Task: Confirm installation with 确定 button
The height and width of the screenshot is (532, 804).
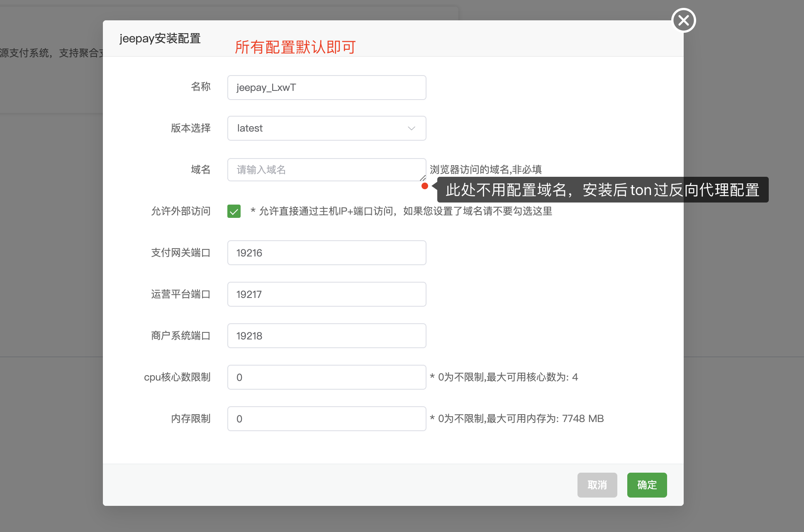Action: point(647,485)
